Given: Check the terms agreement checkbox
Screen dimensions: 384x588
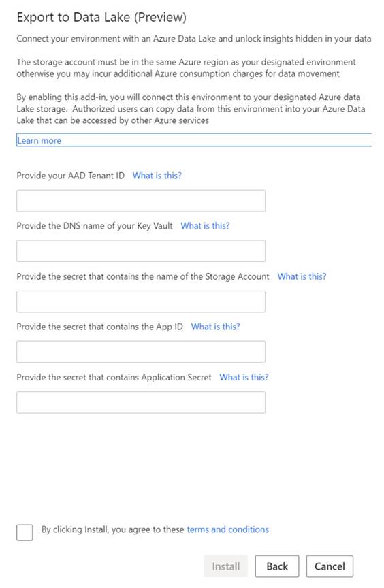Looking at the screenshot, I should [x=25, y=532].
